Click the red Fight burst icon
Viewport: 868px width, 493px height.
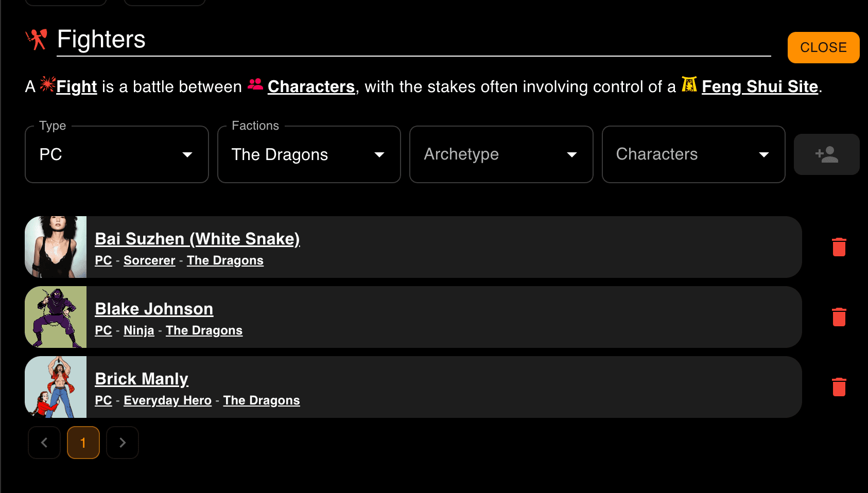(x=47, y=84)
